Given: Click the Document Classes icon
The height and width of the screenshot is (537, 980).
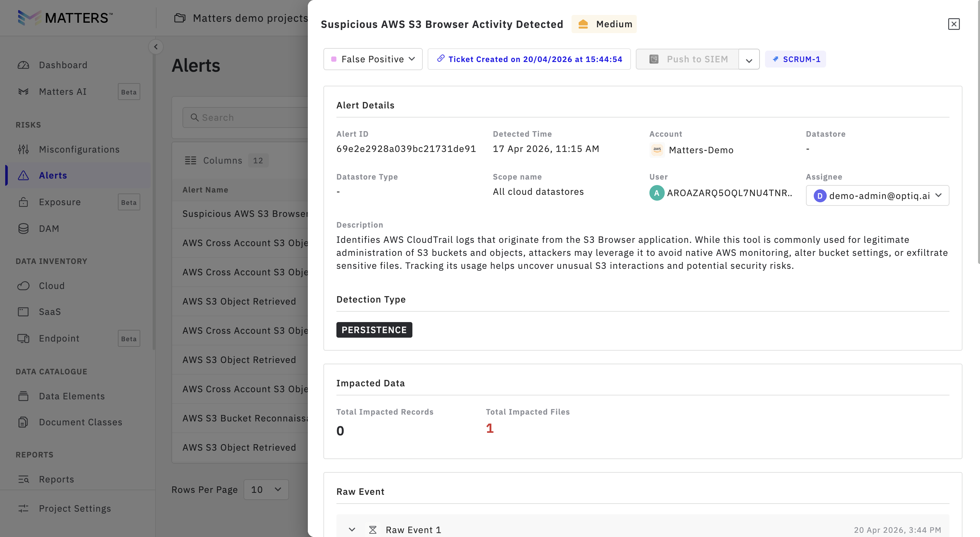Looking at the screenshot, I should (x=23, y=422).
